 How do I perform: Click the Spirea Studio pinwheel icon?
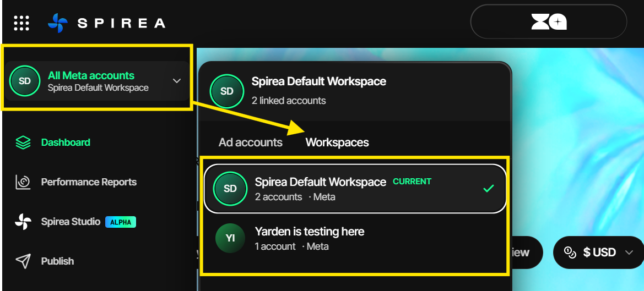click(x=23, y=222)
